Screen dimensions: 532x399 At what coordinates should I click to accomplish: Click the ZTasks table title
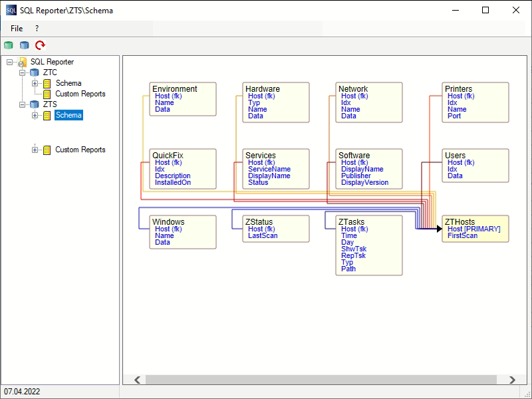pos(351,222)
